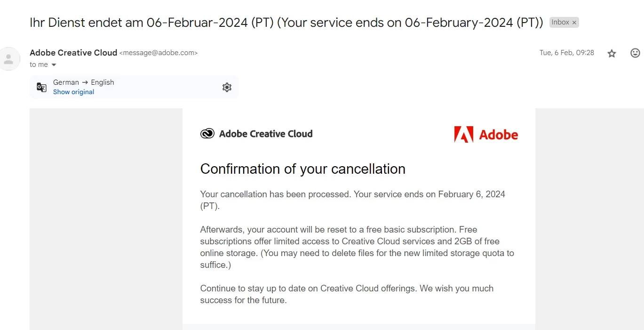Remove the Inbox label with its X
644x330 pixels.
[x=574, y=23]
